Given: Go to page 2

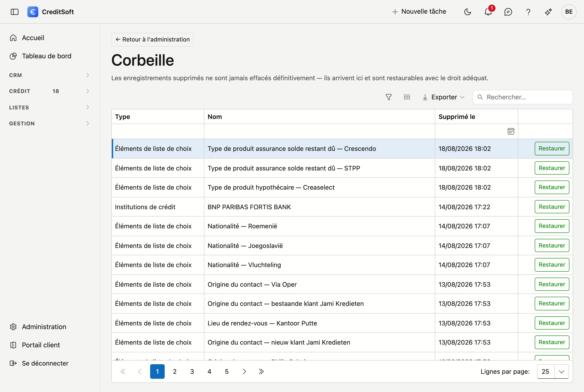Looking at the screenshot, I should click(175, 372).
